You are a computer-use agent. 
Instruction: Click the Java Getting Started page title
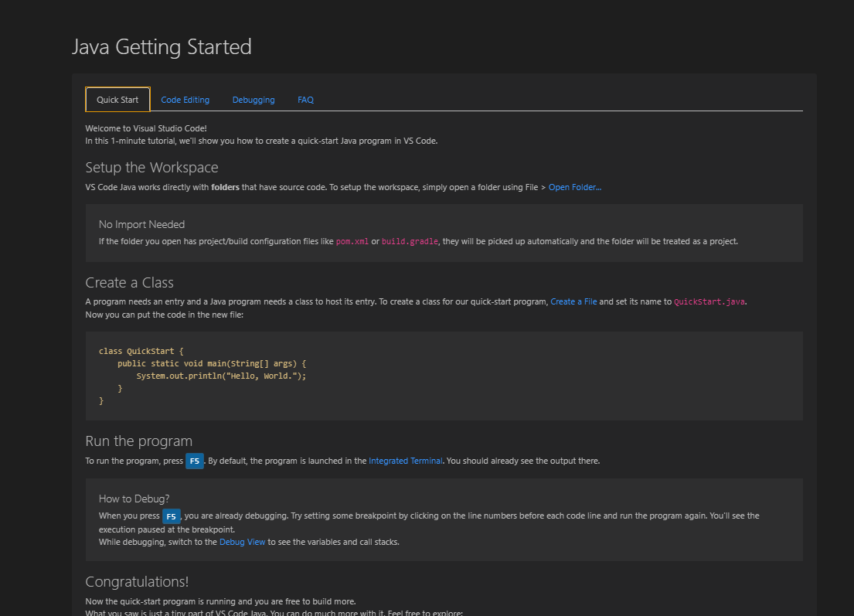(162, 47)
